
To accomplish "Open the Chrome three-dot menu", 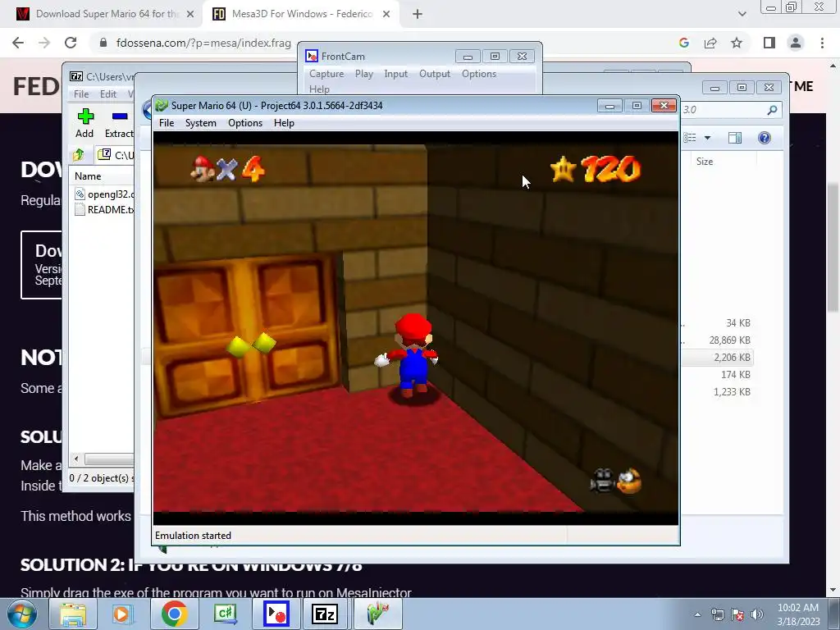I will point(822,43).
